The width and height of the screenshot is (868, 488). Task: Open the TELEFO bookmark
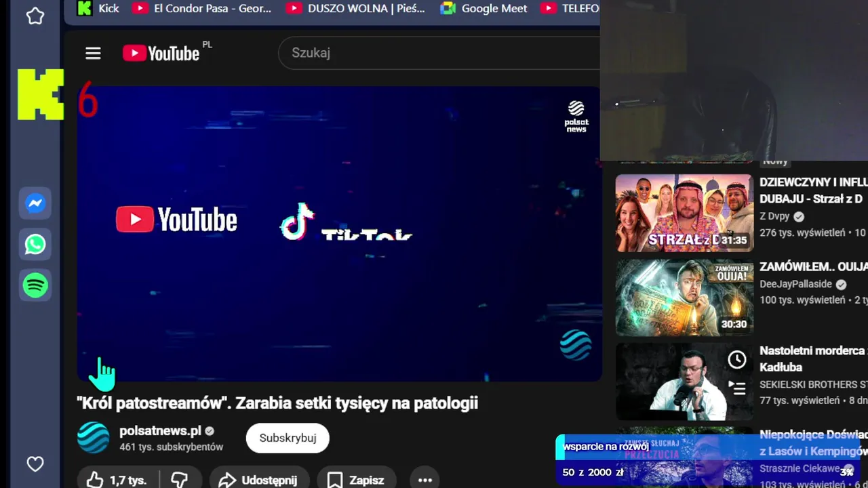coord(570,9)
